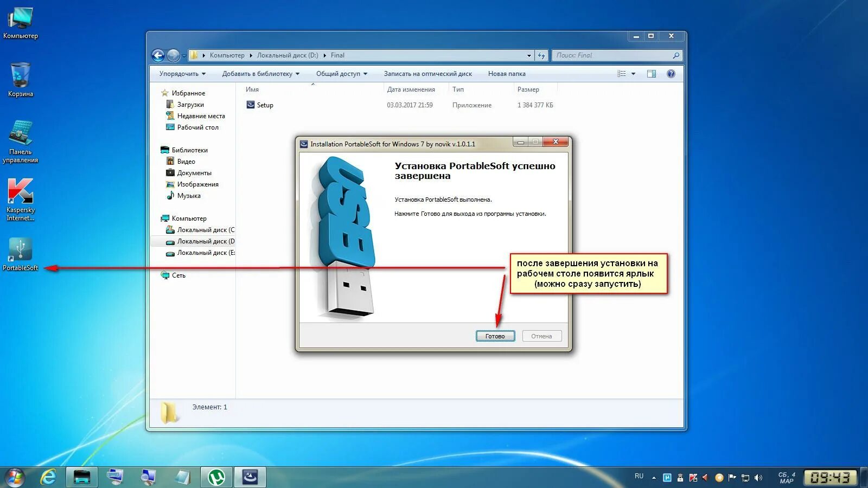Click Записать на оптический диск
Viewport: 868px width, 488px height.
428,74
